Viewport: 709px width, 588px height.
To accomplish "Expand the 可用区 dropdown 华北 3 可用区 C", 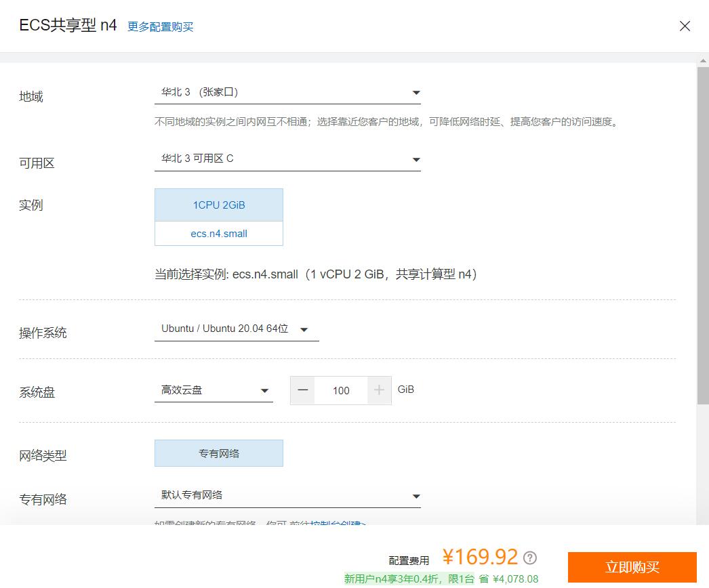I will click(287, 159).
